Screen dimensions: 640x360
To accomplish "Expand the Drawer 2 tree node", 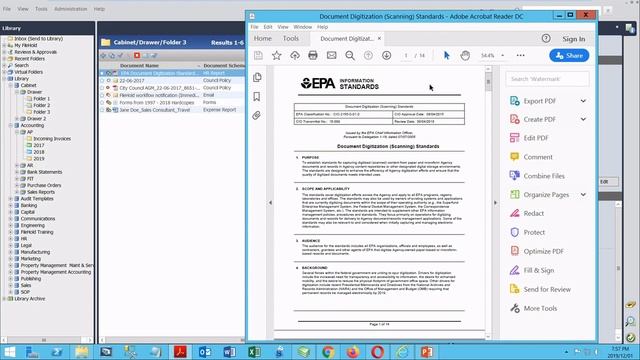I will tap(17, 119).
